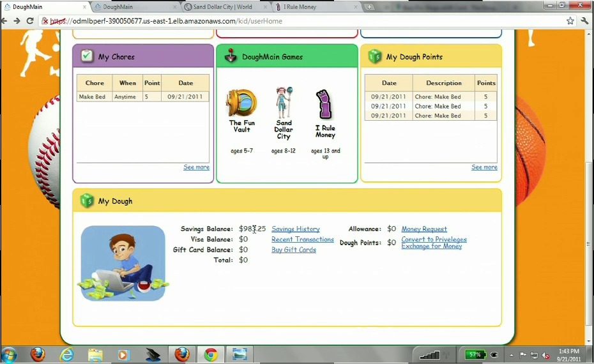Open the Windows Start menu
The width and height of the screenshot is (594, 364).
pos(8,355)
